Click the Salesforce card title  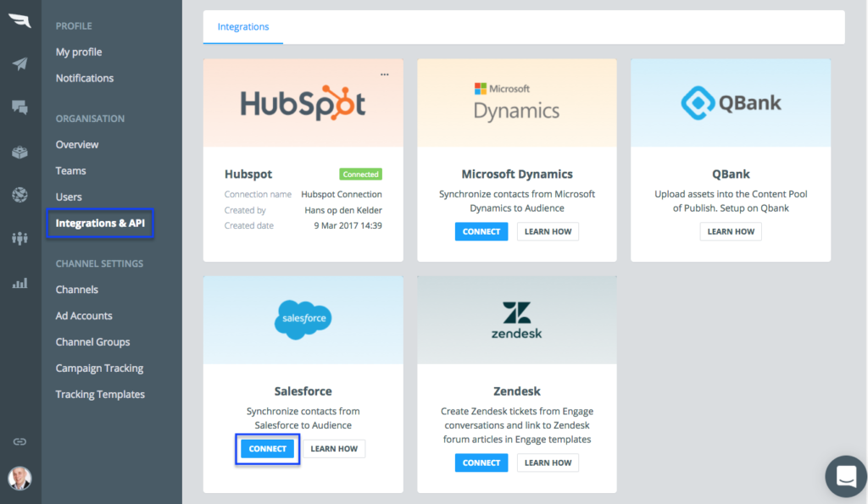(303, 391)
